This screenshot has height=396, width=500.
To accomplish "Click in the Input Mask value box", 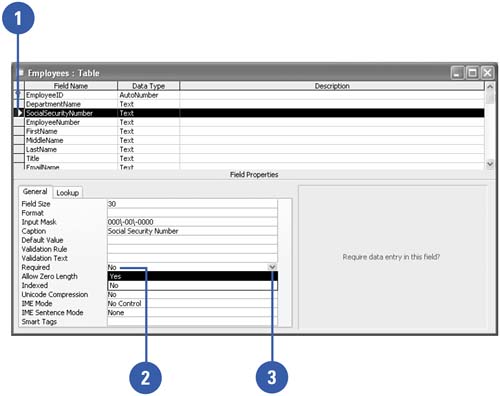I will (x=192, y=222).
